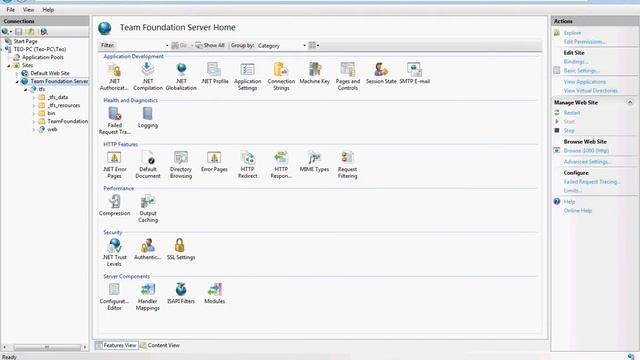Expand the Default Web Site node
The height and width of the screenshot is (360, 640).
click(17, 73)
